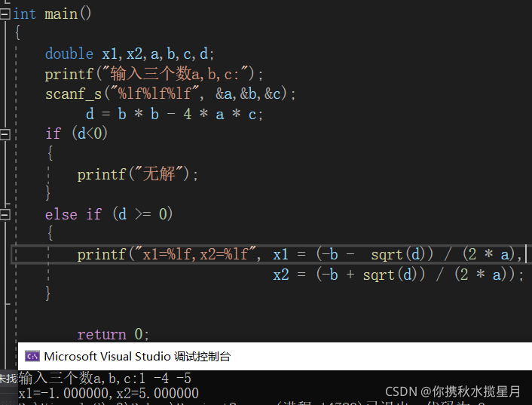Click the 'main' function name
The image size is (532, 405).
pos(61,14)
